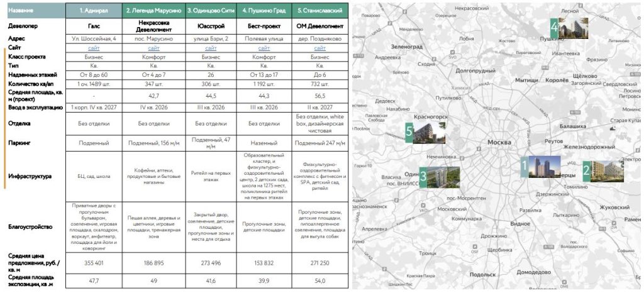Open the сайт link in the Адмирал column

94,48
